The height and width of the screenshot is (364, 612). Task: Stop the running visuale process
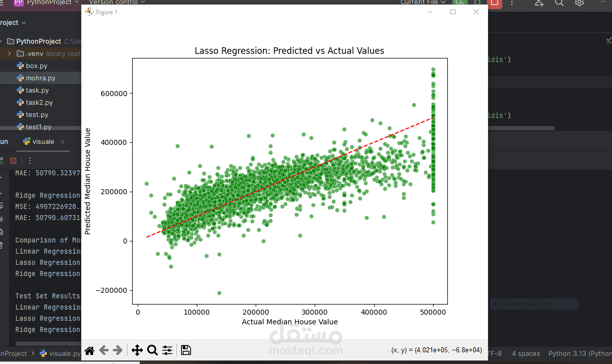pos(13,161)
